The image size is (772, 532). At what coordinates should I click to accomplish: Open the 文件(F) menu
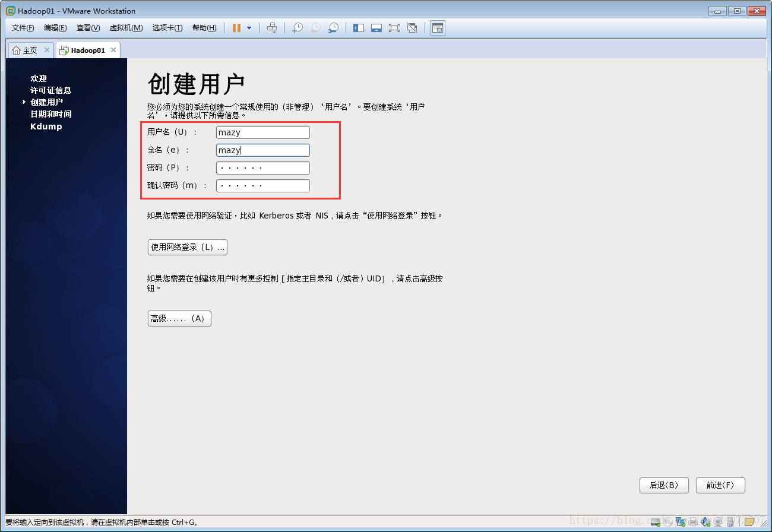pyautogui.click(x=23, y=28)
